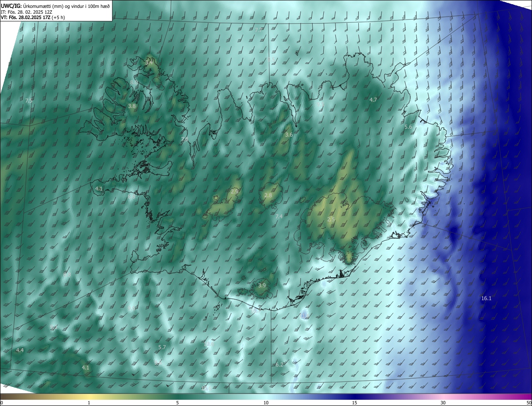Click the 7.8 value label on the map

point(185,139)
